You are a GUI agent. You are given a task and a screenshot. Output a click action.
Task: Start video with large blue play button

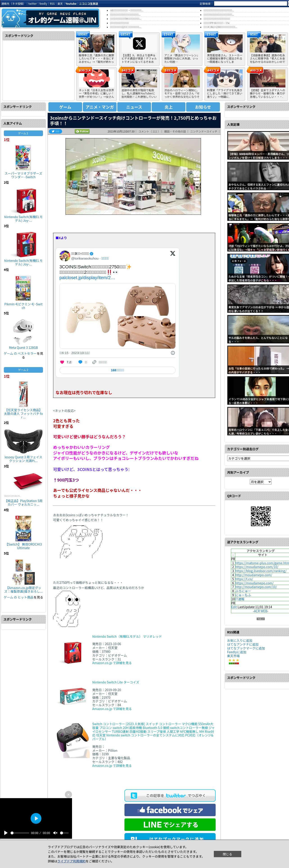coord(36,818)
